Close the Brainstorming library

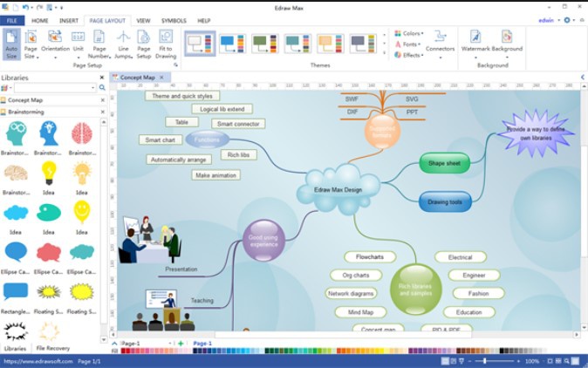click(x=103, y=112)
